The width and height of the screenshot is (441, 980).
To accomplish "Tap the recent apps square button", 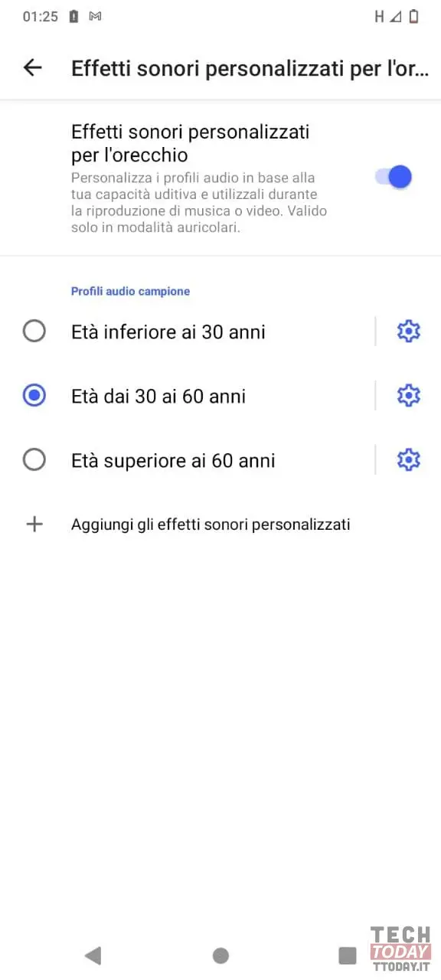I will [348, 955].
